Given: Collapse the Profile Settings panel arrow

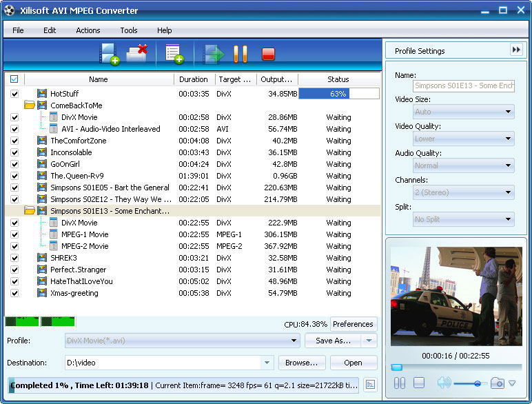Looking at the screenshot, I should point(516,50).
